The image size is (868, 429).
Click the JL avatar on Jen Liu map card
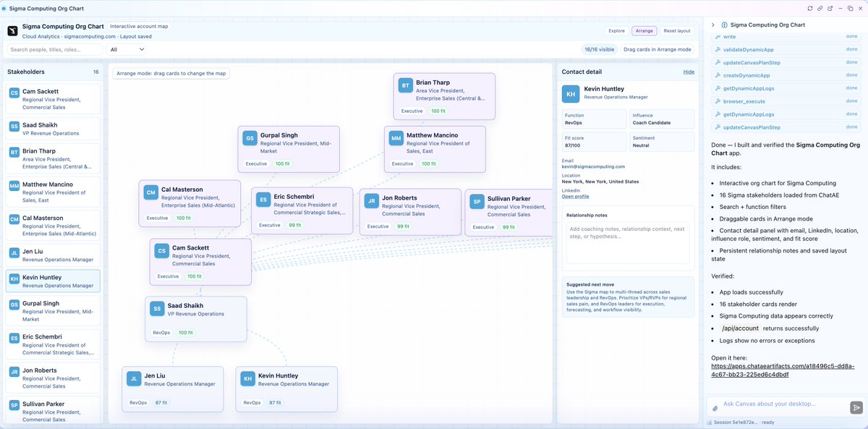click(134, 378)
